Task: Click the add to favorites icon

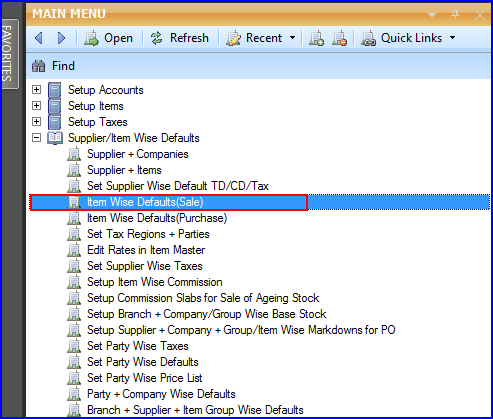Action: pyautogui.click(x=316, y=38)
